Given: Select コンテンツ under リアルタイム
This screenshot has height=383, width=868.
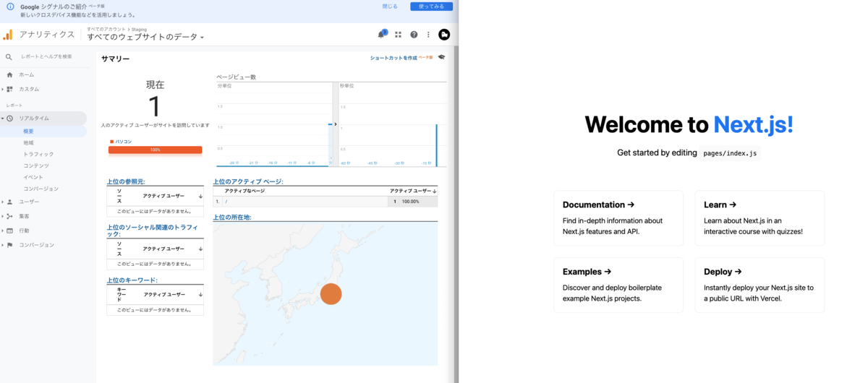Looking at the screenshot, I should click(x=36, y=165).
